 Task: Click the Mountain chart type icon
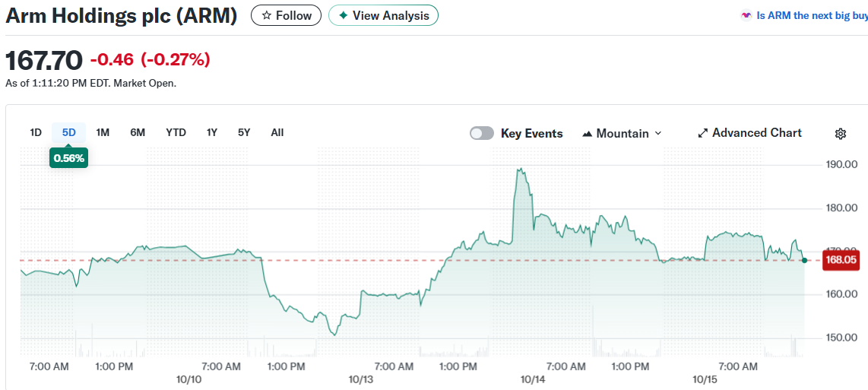coord(587,134)
